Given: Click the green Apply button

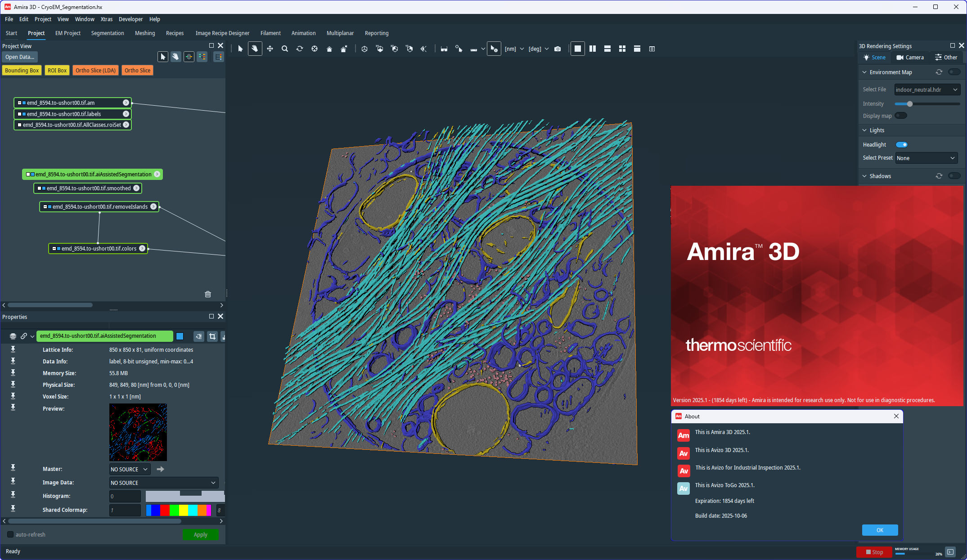Looking at the screenshot, I should coord(200,534).
